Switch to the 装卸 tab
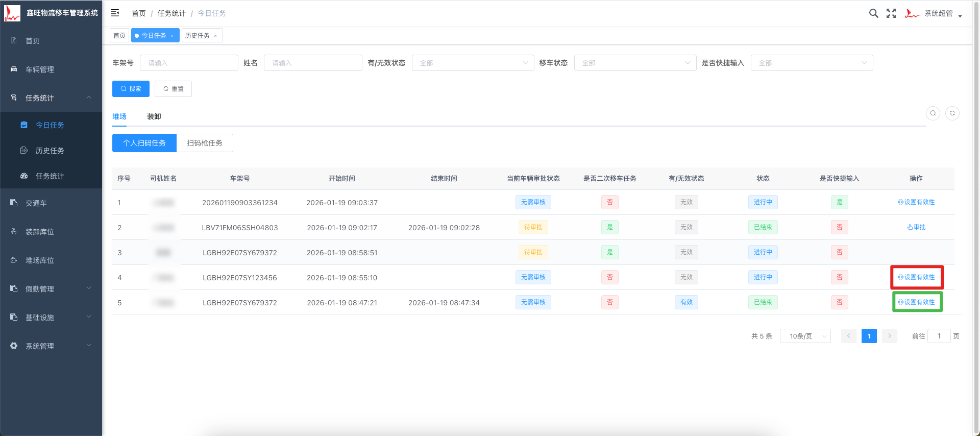980x436 pixels. tap(154, 116)
